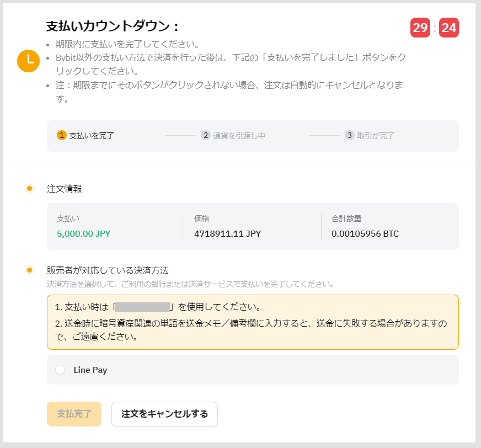Click the orange bullet beside 販売者が対応している決済方法
481x448 pixels.
click(30, 270)
